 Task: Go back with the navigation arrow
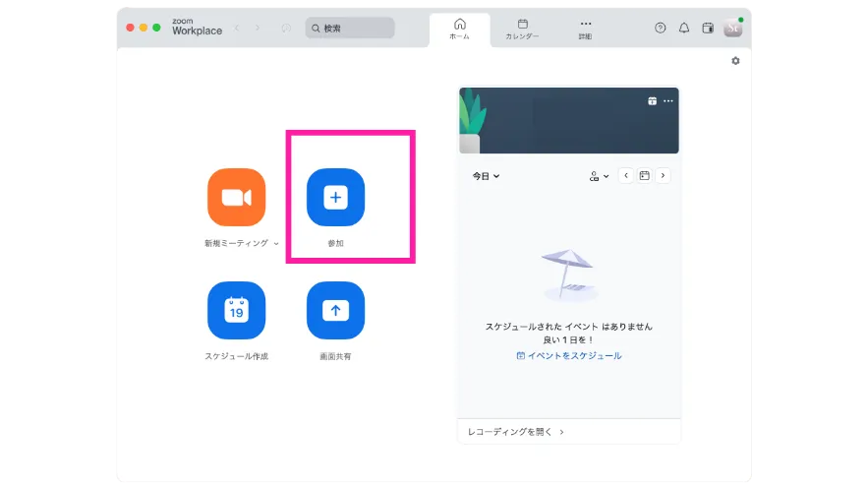tap(237, 28)
